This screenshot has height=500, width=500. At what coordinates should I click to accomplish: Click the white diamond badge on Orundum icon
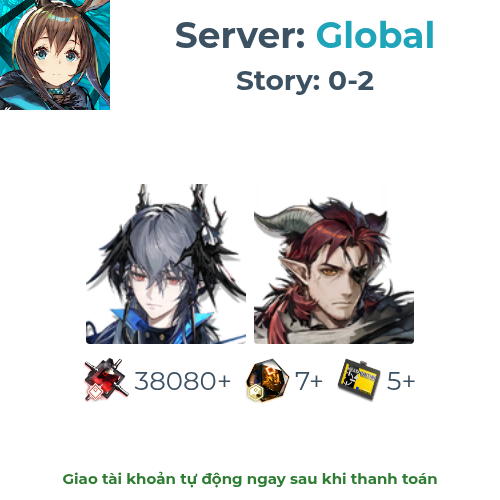pyautogui.click(x=95, y=390)
